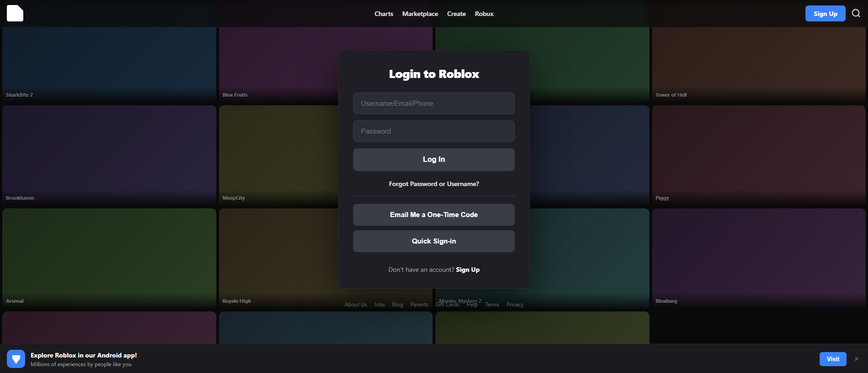Click the Quick Sign-in button
The height and width of the screenshot is (373, 868).
pos(434,241)
